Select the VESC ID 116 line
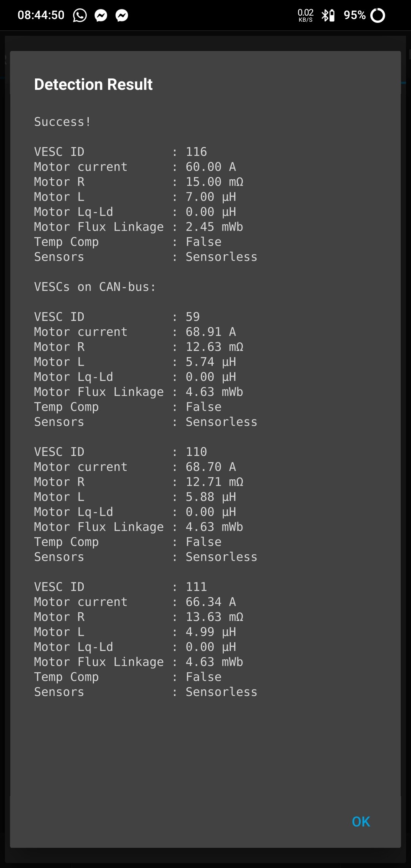Screen dimensions: 411x868 pyautogui.click(x=120, y=152)
